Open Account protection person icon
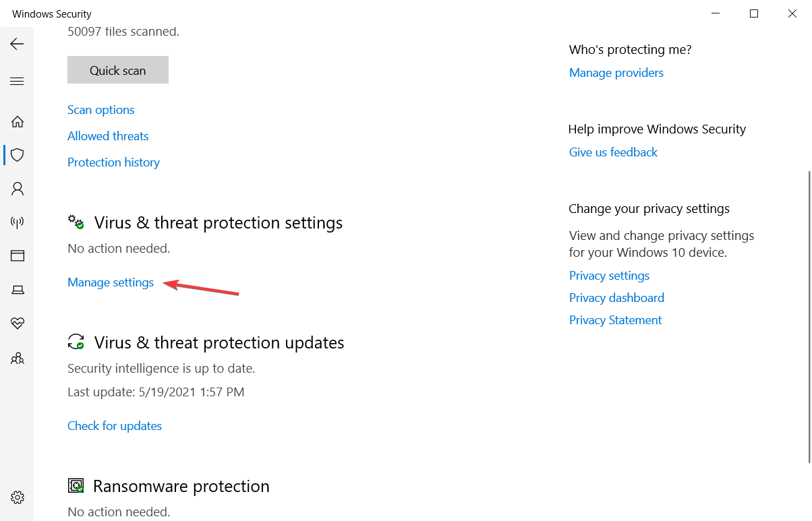The width and height of the screenshot is (812, 521). pos(18,189)
